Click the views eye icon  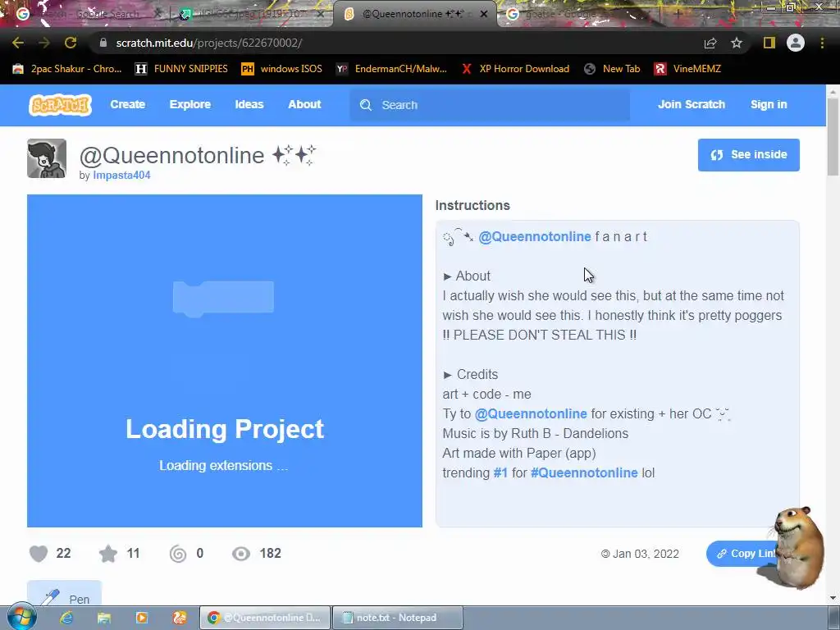241,554
